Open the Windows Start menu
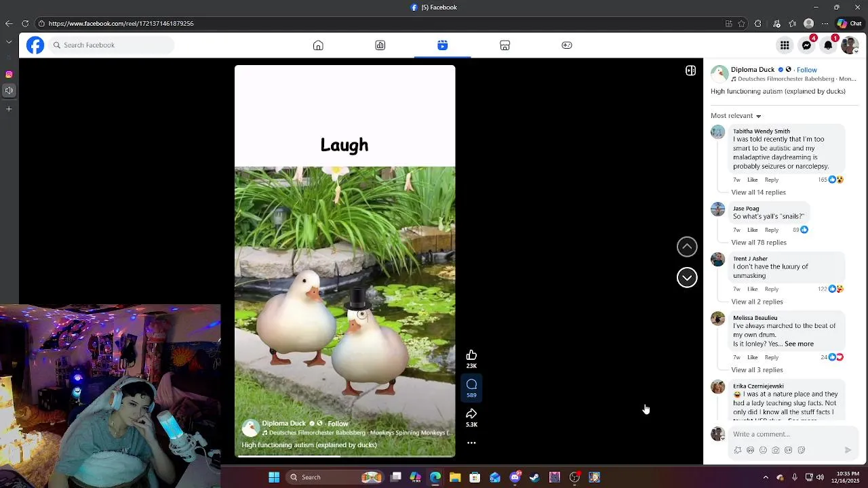868x488 pixels. pyautogui.click(x=274, y=477)
